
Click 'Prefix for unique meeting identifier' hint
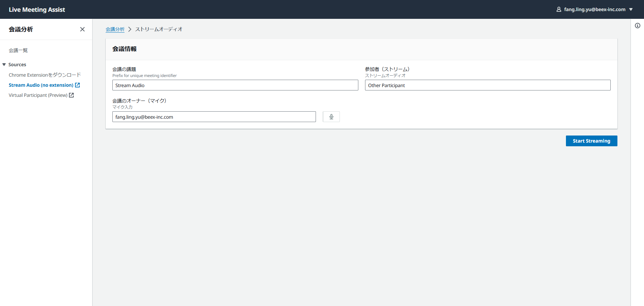tap(144, 76)
